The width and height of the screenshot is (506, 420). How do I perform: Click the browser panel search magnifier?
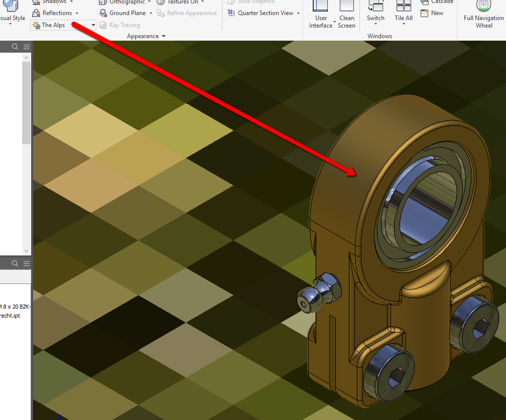click(14, 46)
